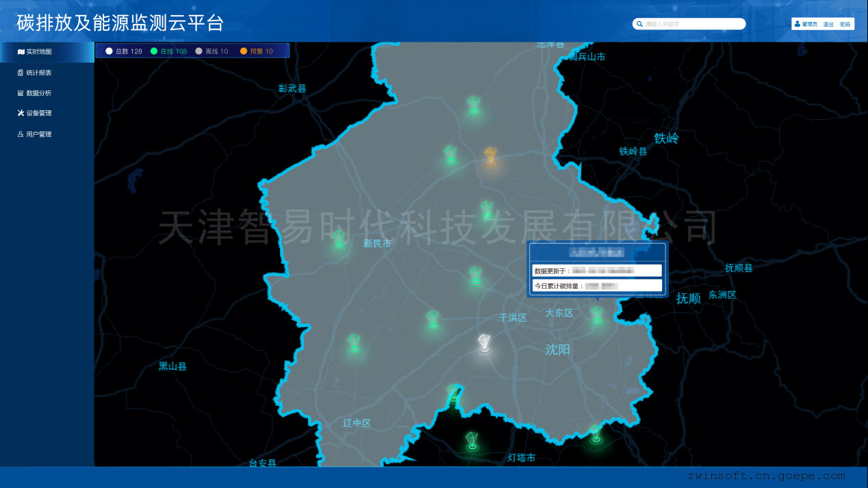Toggle the 预警 10 warning filter

[x=256, y=51]
